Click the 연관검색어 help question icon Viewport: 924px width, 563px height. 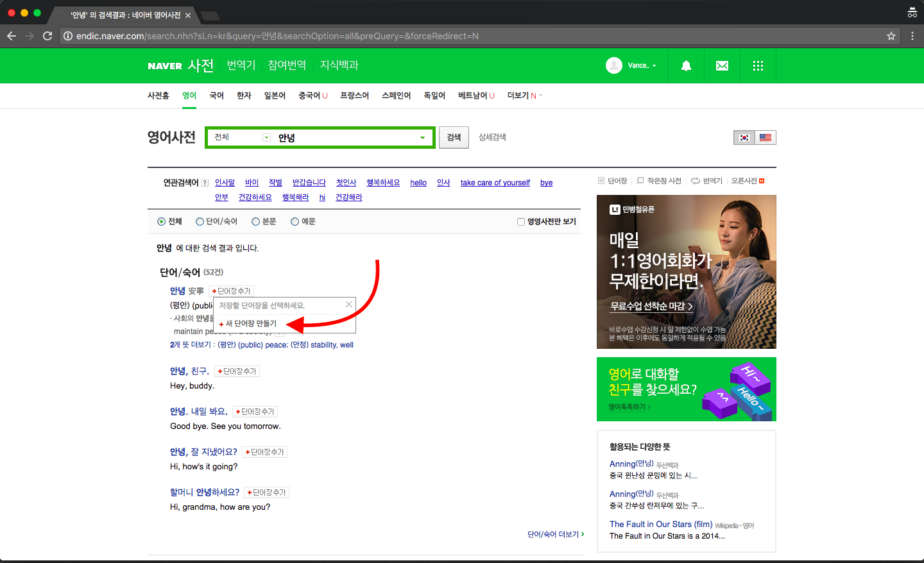point(205,183)
